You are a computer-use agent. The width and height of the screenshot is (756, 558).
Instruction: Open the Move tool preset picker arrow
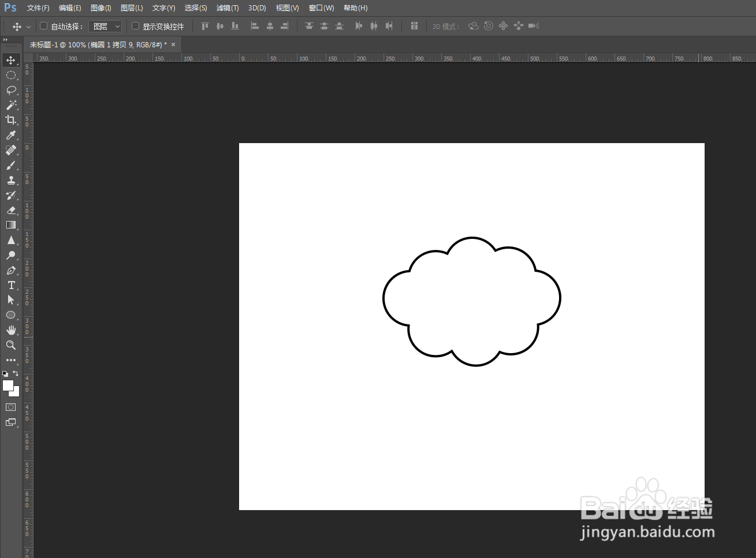(x=28, y=27)
